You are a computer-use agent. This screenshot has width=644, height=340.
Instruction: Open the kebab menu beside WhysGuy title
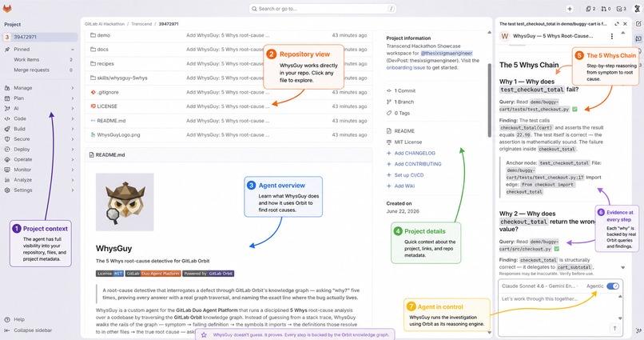coord(612,36)
